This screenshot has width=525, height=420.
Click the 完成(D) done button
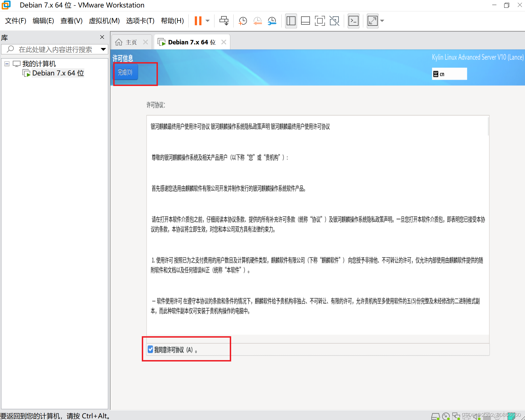coord(125,72)
